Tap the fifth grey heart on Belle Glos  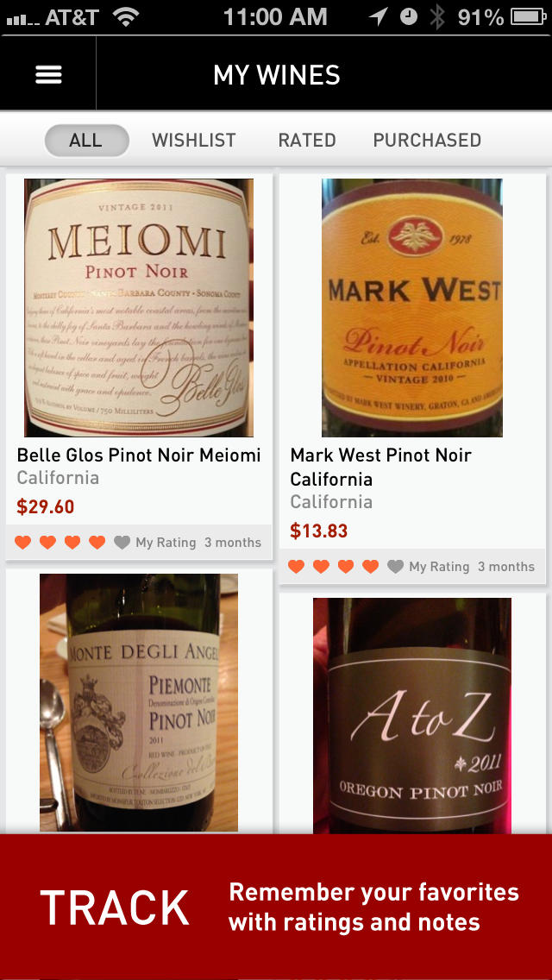pyautogui.click(x=122, y=543)
